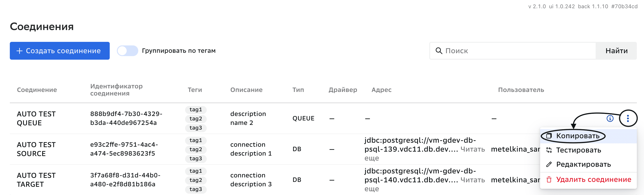The width and height of the screenshot is (644, 195).
Task: Click tag1 chip in AUTO TEST QUEUE row
Action: coord(196,110)
